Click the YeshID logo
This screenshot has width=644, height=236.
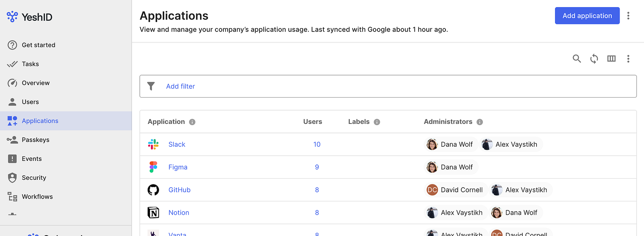(30, 17)
